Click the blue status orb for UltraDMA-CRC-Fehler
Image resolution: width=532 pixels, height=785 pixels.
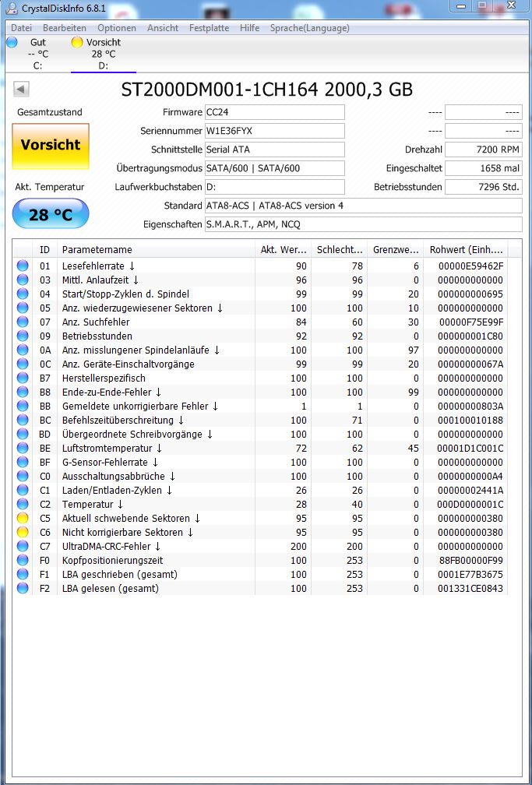click(x=23, y=546)
